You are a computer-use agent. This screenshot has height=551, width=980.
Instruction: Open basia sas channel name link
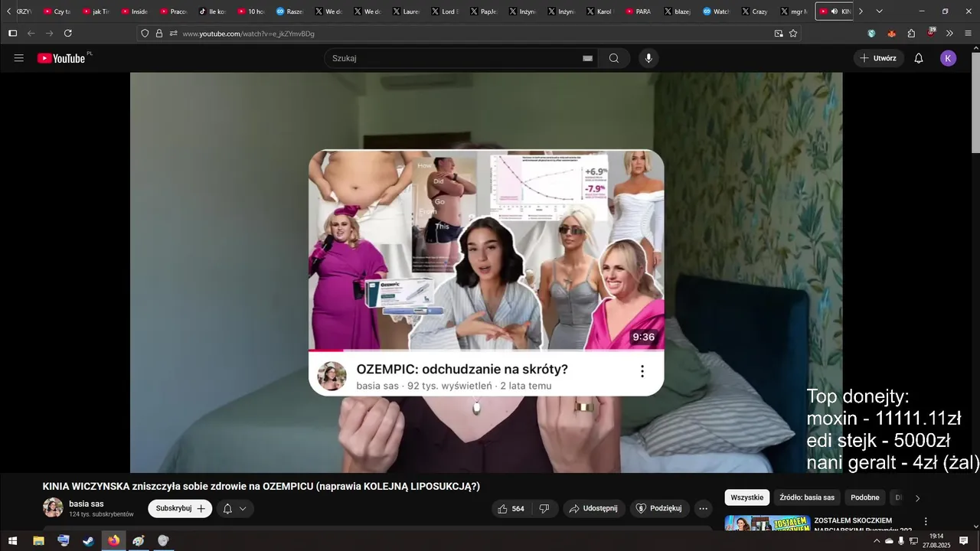87,504
